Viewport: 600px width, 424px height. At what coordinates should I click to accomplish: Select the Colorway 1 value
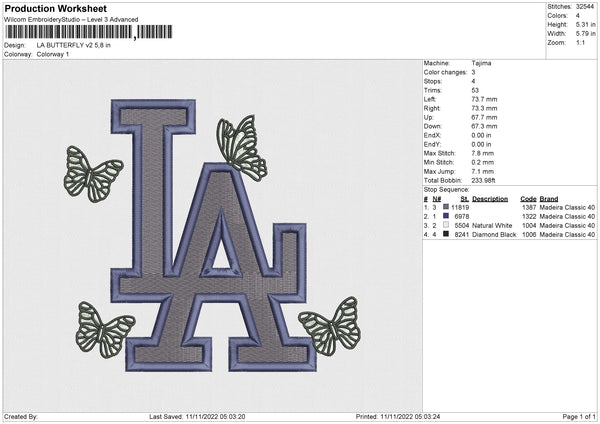pyautogui.click(x=53, y=54)
